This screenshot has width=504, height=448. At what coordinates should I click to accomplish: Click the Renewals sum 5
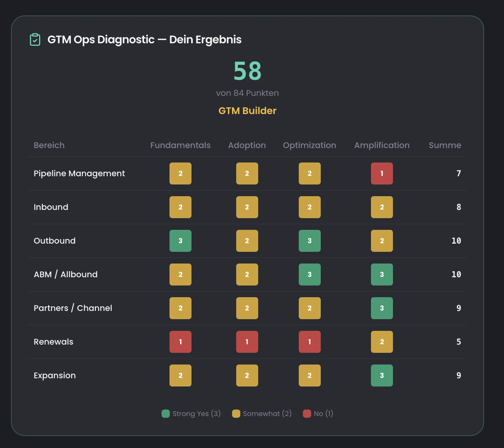tap(459, 342)
